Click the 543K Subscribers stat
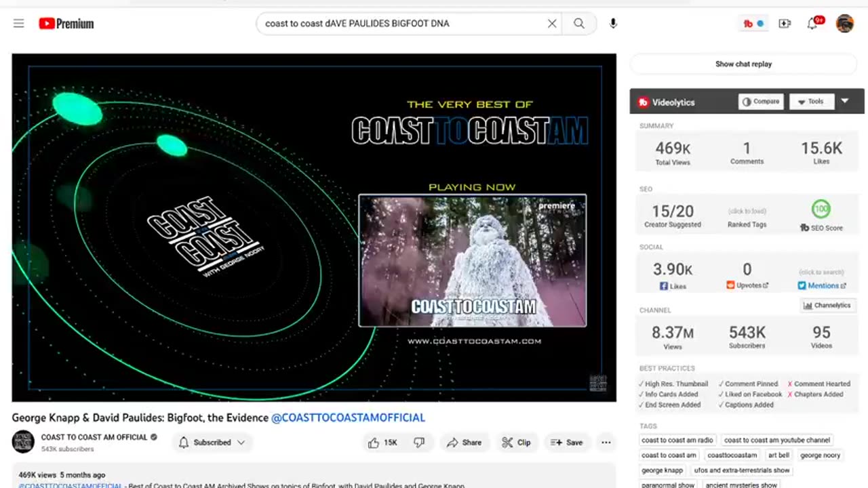868x488 pixels. pos(747,337)
